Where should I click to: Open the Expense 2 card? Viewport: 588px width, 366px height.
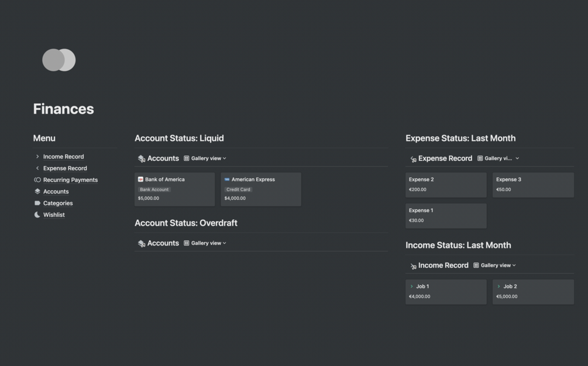click(x=446, y=185)
